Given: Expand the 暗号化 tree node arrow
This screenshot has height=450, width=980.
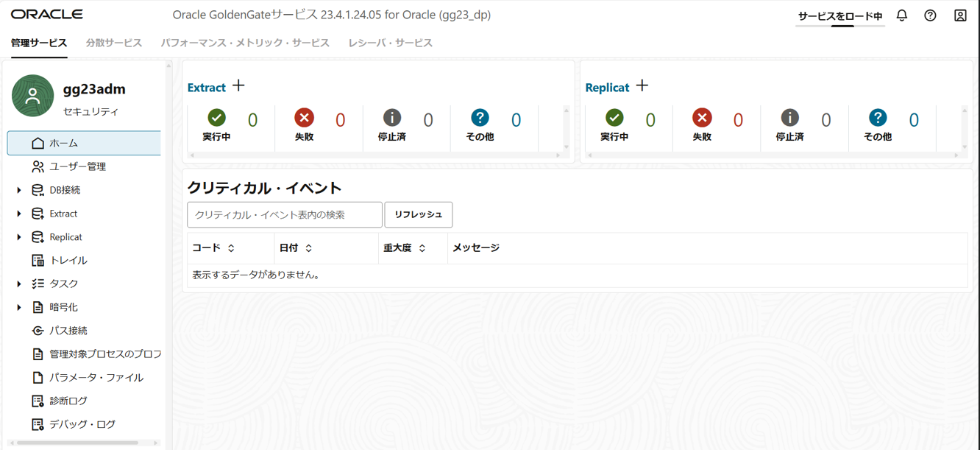Looking at the screenshot, I should [x=19, y=307].
